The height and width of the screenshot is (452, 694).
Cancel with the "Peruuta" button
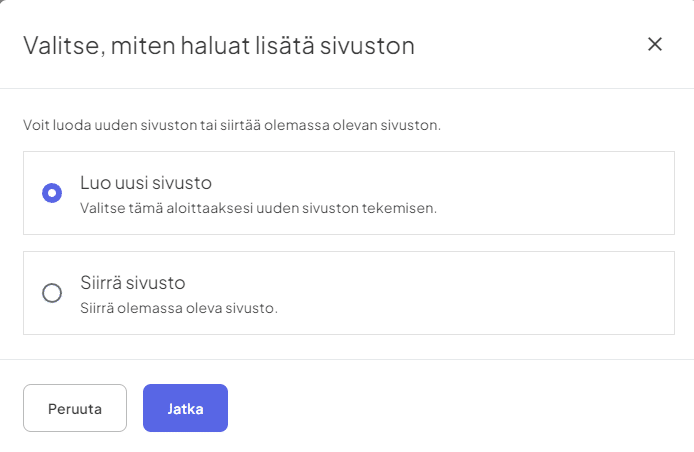point(75,408)
